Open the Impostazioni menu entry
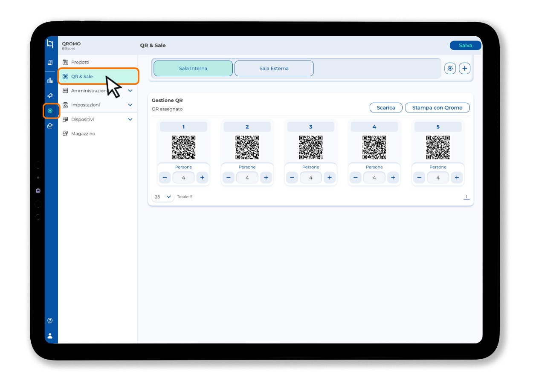 point(85,105)
